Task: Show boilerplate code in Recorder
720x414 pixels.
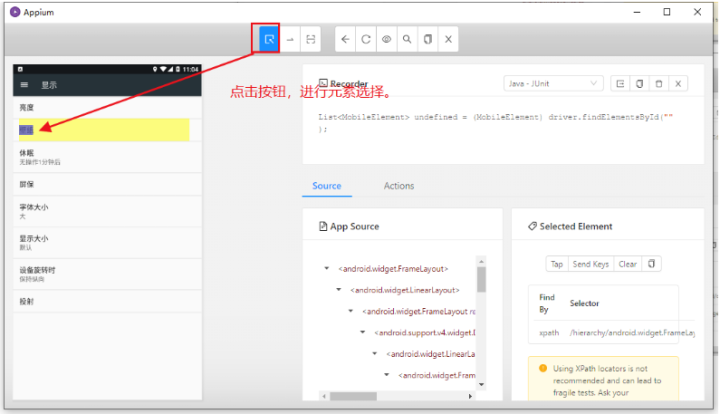Action: [x=620, y=84]
